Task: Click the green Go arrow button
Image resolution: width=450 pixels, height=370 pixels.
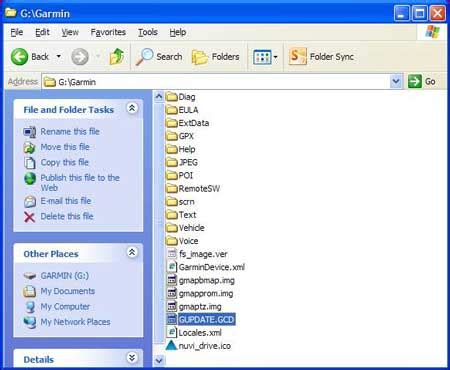Action: (x=415, y=81)
